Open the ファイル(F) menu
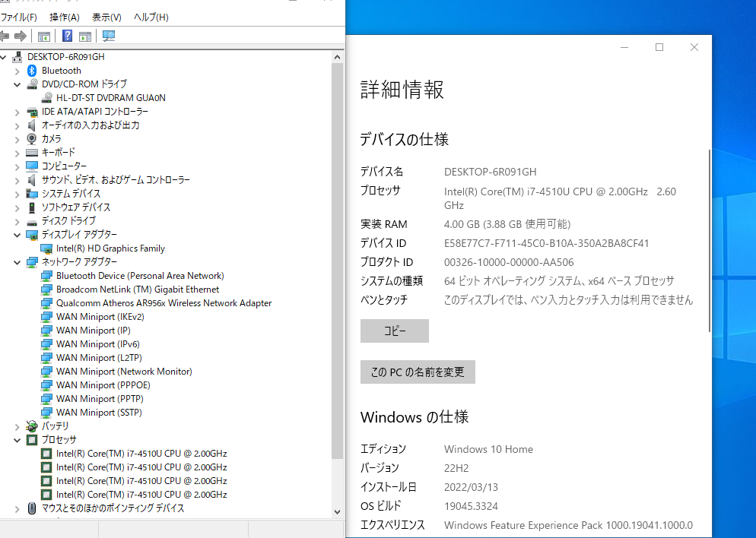The width and height of the screenshot is (756, 538). coord(18,17)
